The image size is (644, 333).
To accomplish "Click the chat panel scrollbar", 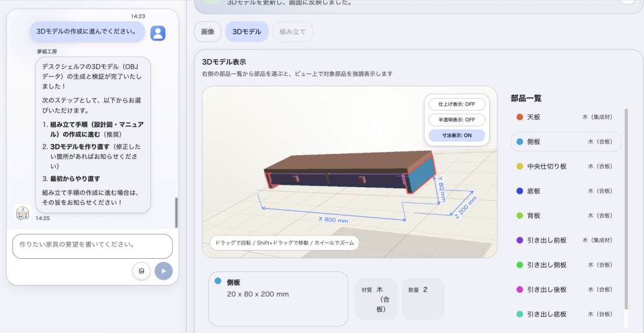I will pyautogui.click(x=176, y=212).
